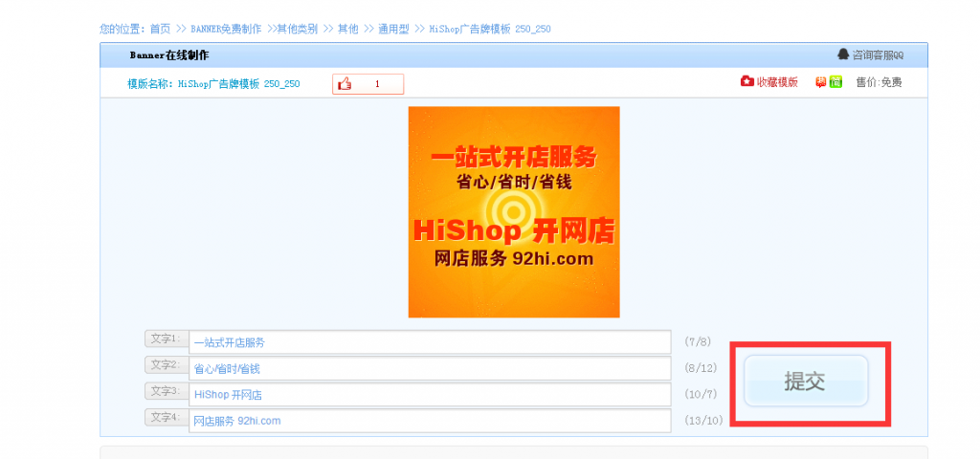Image resolution: width=980 pixels, height=459 pixels.
Task: Focus the 文字4 input containing 网店服务 92hi.com
Action: (430, 421)
